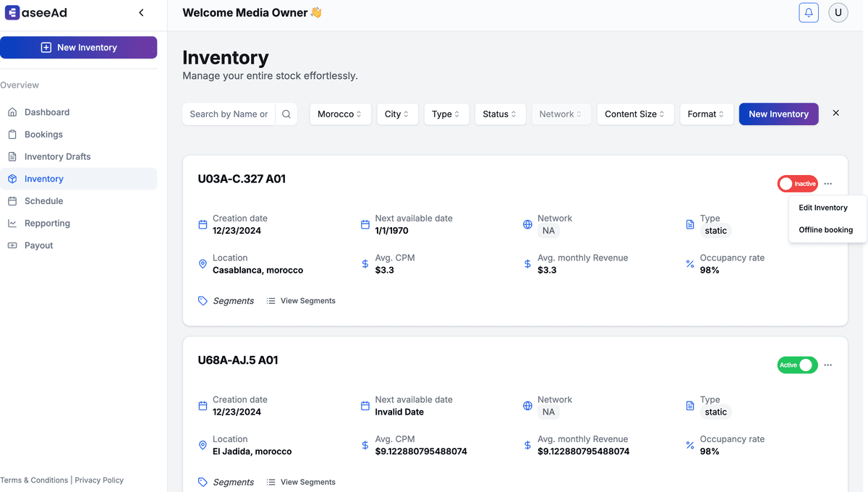Click the Search by Name input field
868x492 pixels.
coord(229,114)
